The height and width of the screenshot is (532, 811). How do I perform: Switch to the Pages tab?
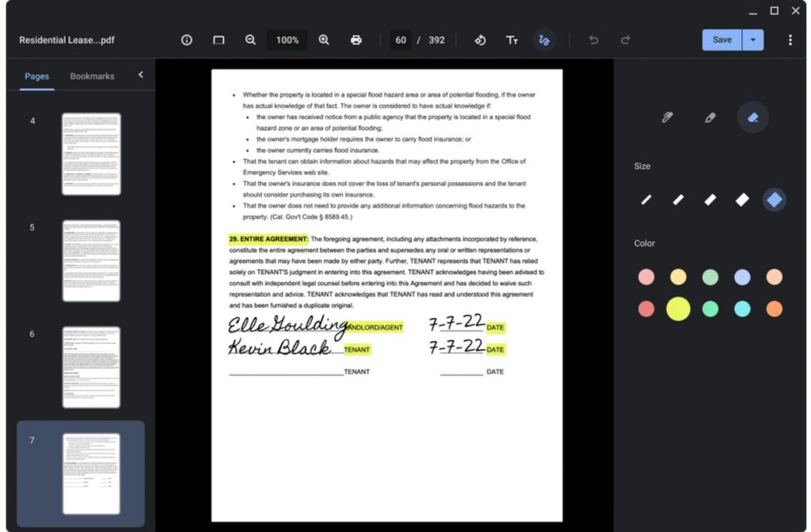[36, 77]
